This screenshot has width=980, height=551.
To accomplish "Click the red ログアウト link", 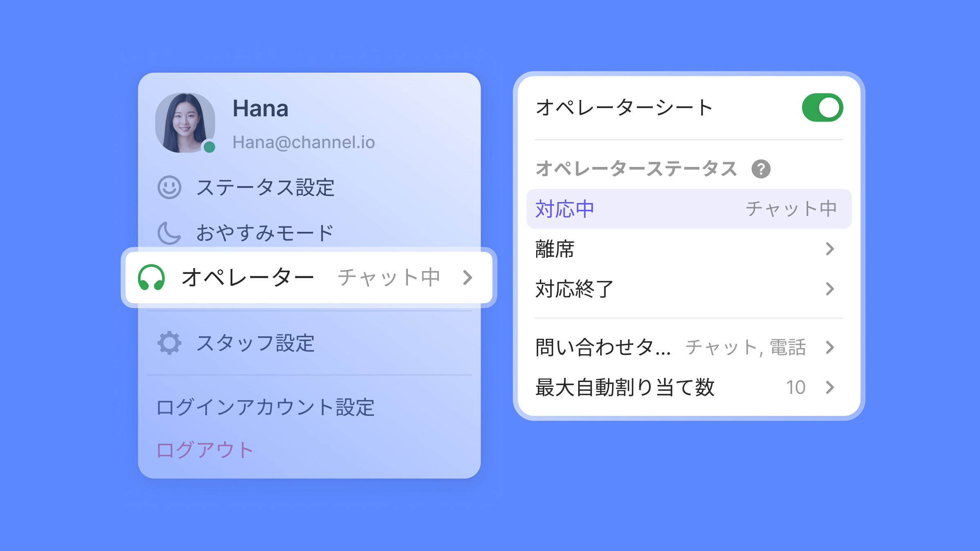I will tap(205, 450).
